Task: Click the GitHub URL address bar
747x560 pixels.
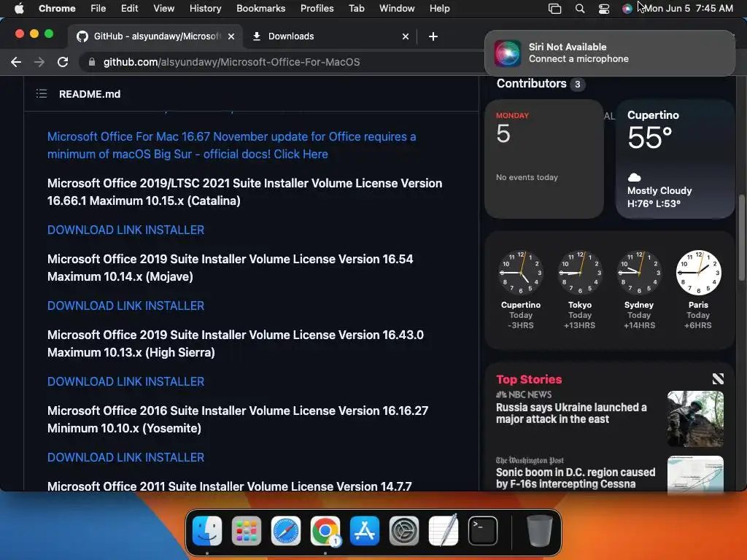Action: (x=231, y=62)
